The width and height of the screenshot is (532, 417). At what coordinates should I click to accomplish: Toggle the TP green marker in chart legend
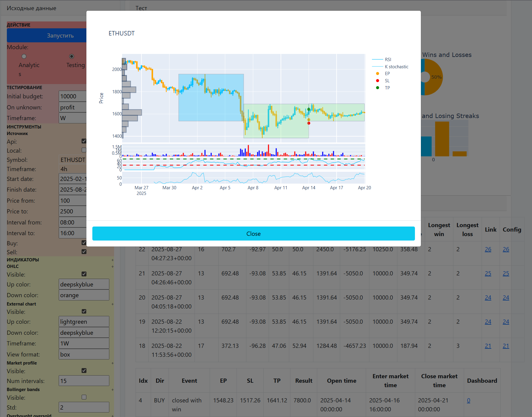(387, 88)
